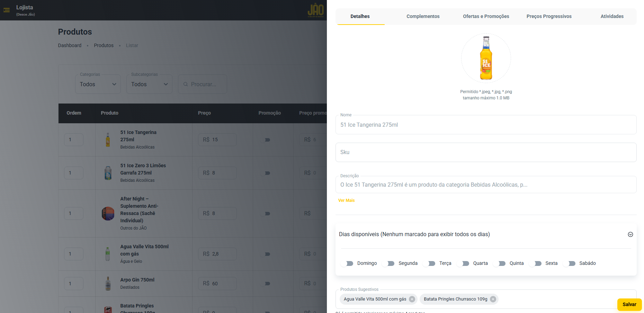This screenshot has height=313, width=644.
Task: Click the Salvar button
Action: (x=629, y=305)
